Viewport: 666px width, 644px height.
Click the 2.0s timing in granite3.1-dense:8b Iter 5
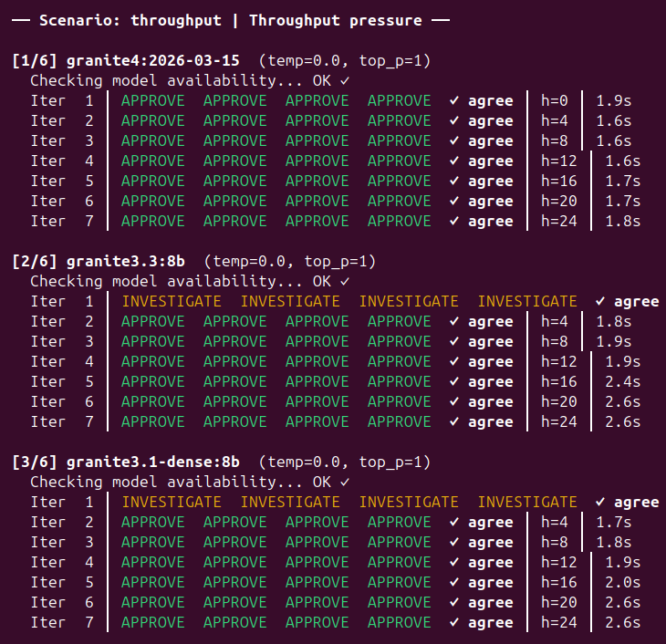pyautogui.click(x=622, y=582)
